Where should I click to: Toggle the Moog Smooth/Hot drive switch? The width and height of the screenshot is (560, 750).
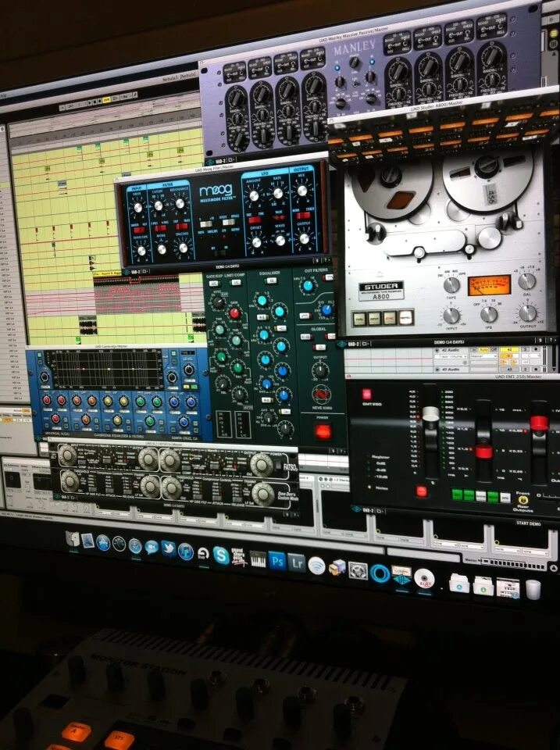point(139,230)
